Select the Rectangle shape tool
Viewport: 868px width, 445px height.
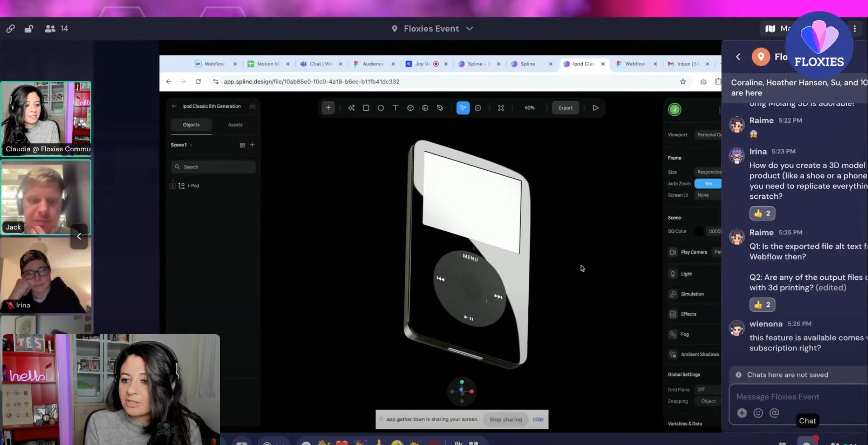pyautogui.click(x=366, y=108)
